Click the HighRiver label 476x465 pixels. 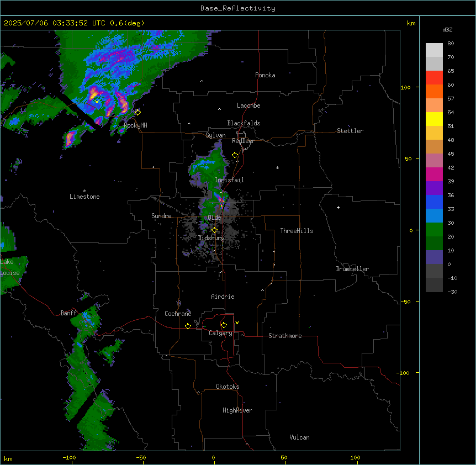pos(237,410)
